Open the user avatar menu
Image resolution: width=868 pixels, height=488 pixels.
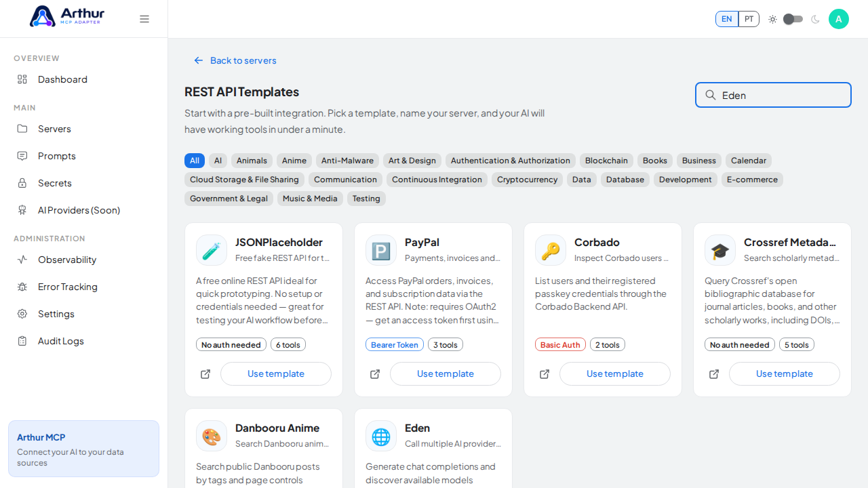(x=839, y=19)
